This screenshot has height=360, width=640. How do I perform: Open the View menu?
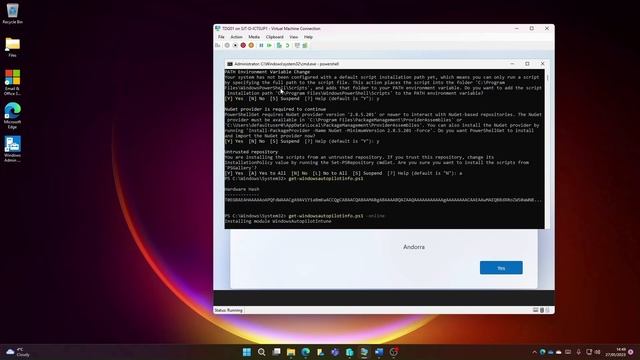click(x=293, y=37)
